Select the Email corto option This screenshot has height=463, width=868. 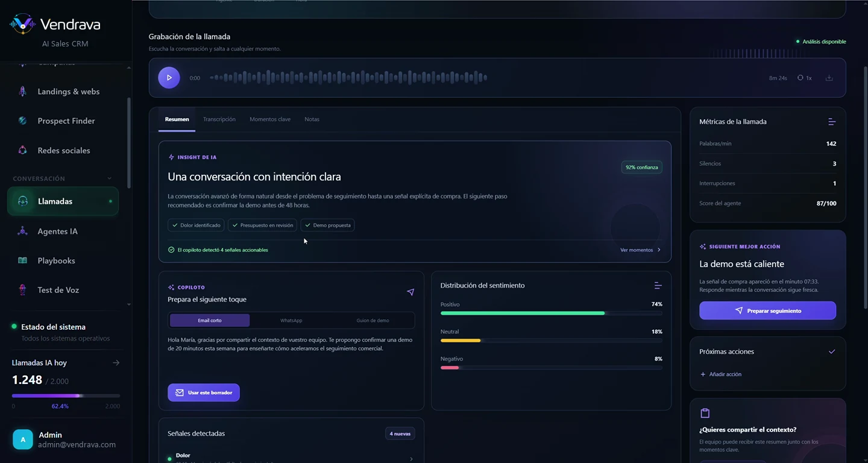(210, 320)
